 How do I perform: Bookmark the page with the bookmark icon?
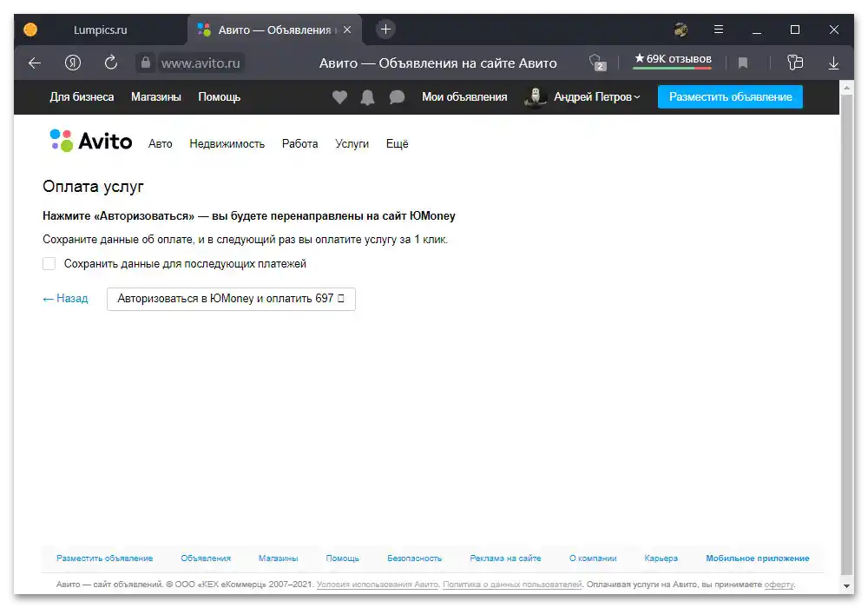click(743, 63)
